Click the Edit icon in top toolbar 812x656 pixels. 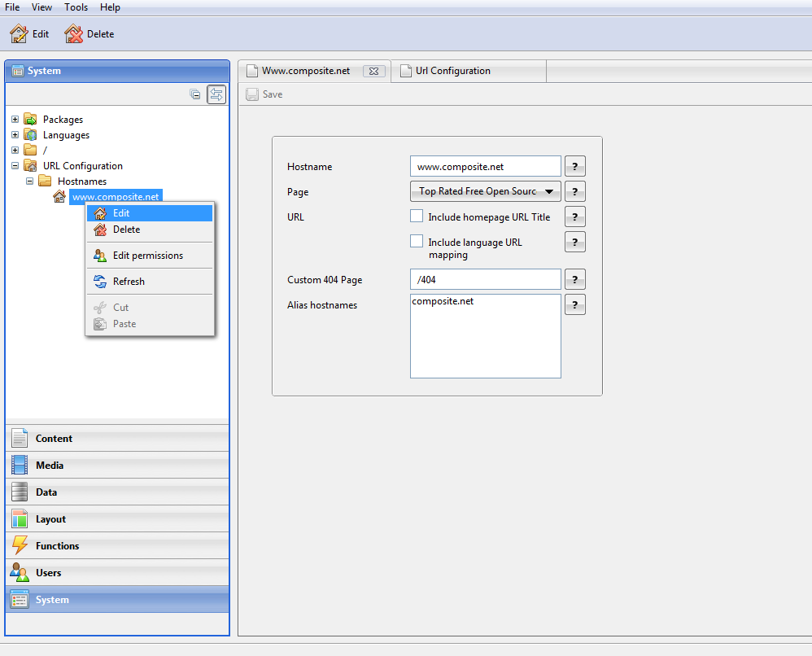(19, 34)
